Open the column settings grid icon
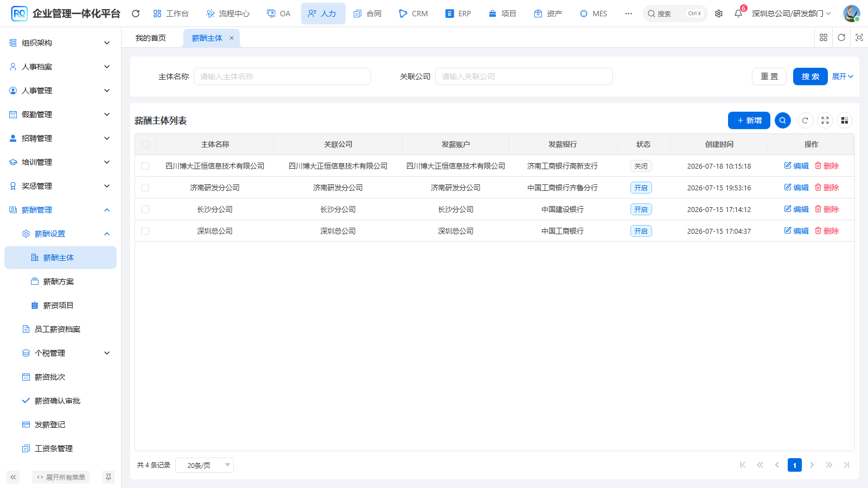Image resolution: width=868 pixels, height=488 pixels. pos(845,120)
